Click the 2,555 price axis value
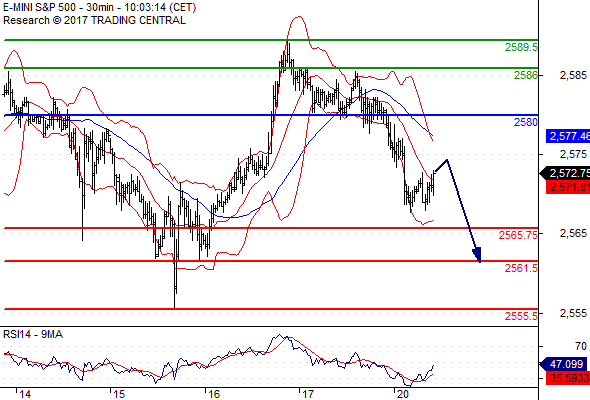This screenshot has height=400, width=590. (x=573, y=313)
